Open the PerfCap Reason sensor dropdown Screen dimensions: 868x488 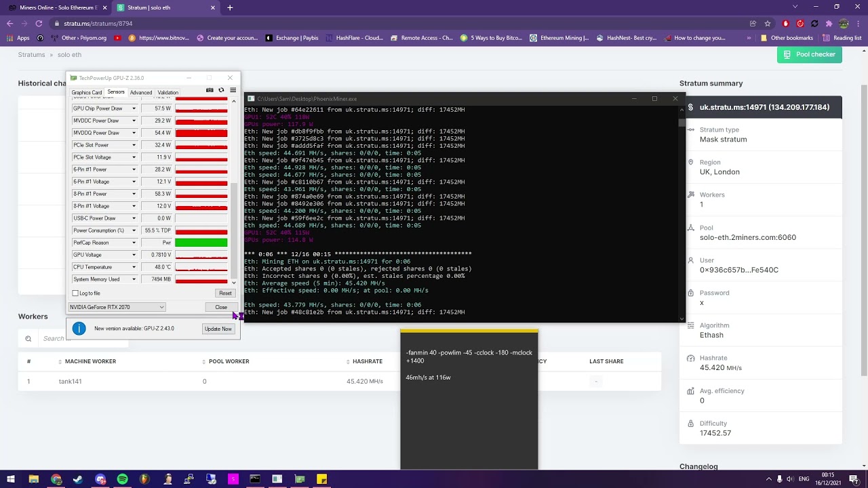(x=134, y=243)
